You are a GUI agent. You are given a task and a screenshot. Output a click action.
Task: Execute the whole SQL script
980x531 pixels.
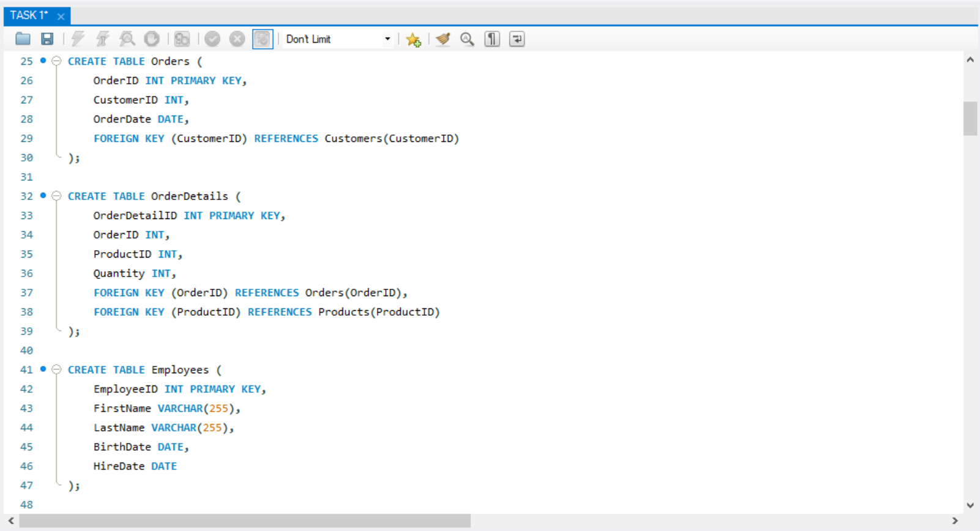[78, 39]
